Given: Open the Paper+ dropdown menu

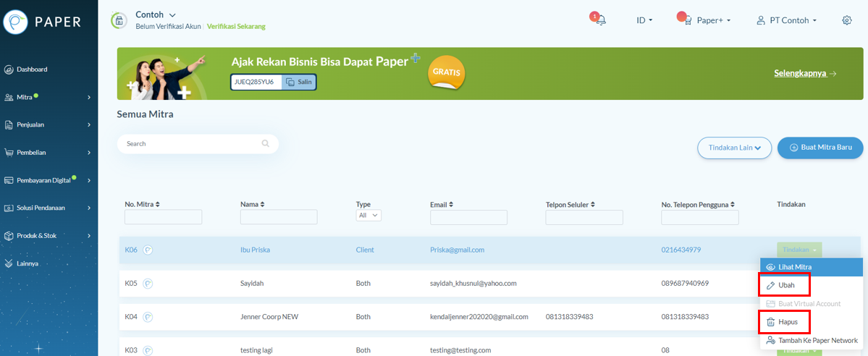Looking at the screenshot, I should (714, 20).
